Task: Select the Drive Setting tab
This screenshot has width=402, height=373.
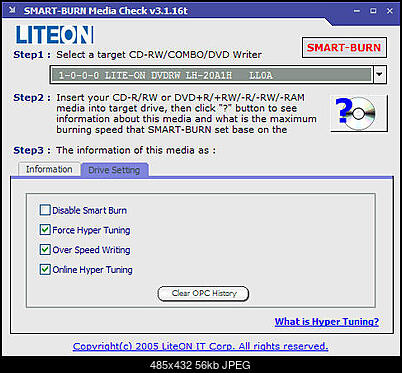Action: point(114,170)
